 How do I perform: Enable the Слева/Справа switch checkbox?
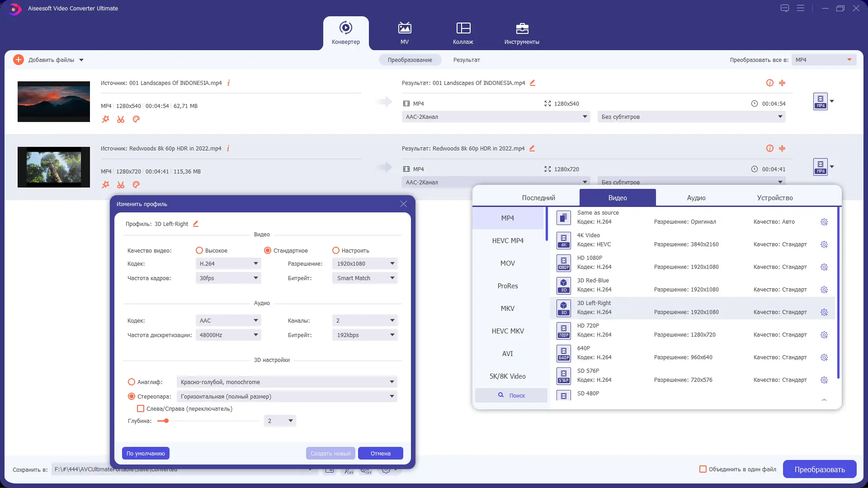pyautogui.click(x=141, y=408)
